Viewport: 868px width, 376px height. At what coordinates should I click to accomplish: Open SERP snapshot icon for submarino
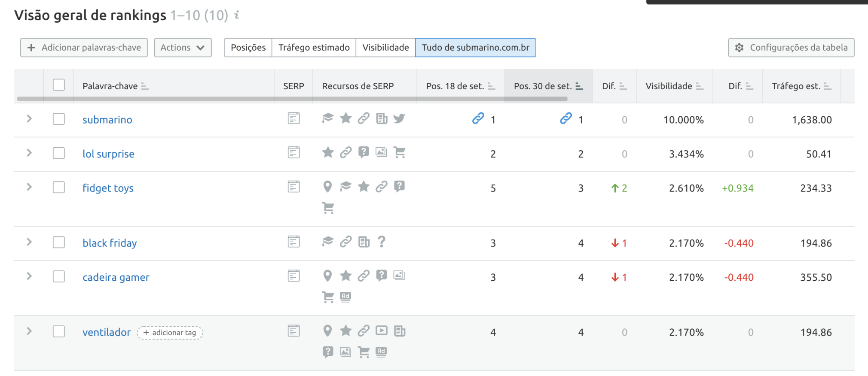pyautogui.click(x=294, y=118)
